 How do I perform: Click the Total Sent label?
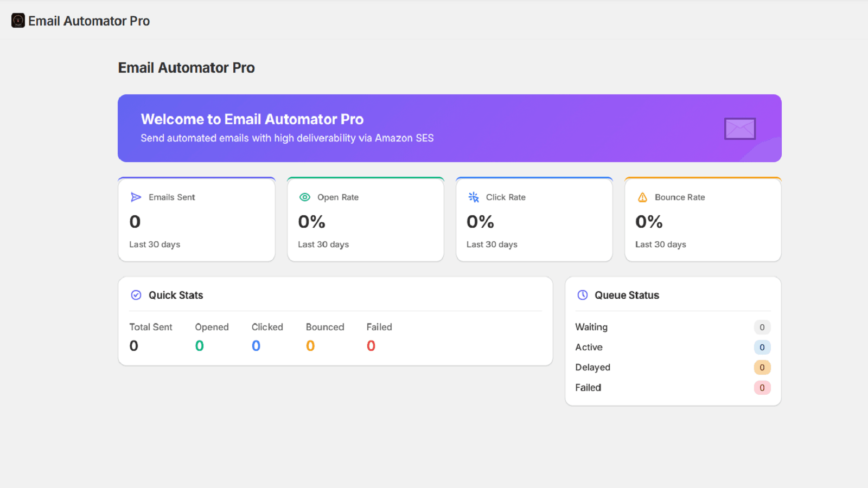pyautogui.click(x=151, y=327)
